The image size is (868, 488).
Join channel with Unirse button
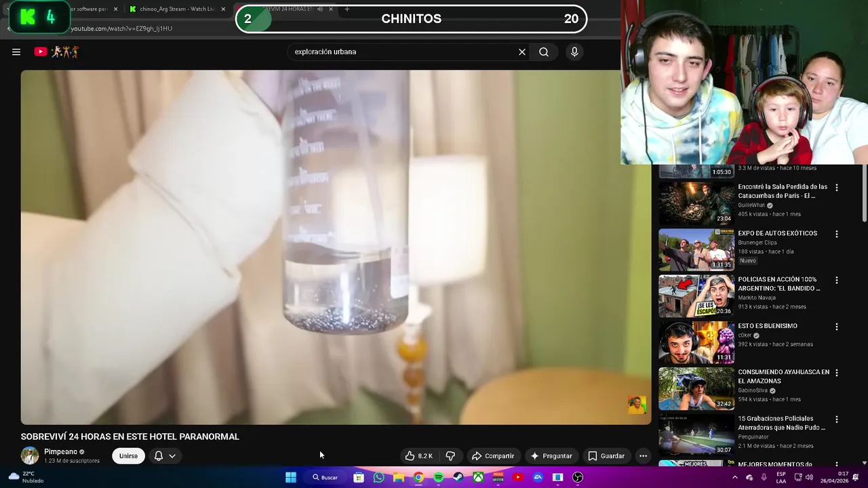[128, 456]
